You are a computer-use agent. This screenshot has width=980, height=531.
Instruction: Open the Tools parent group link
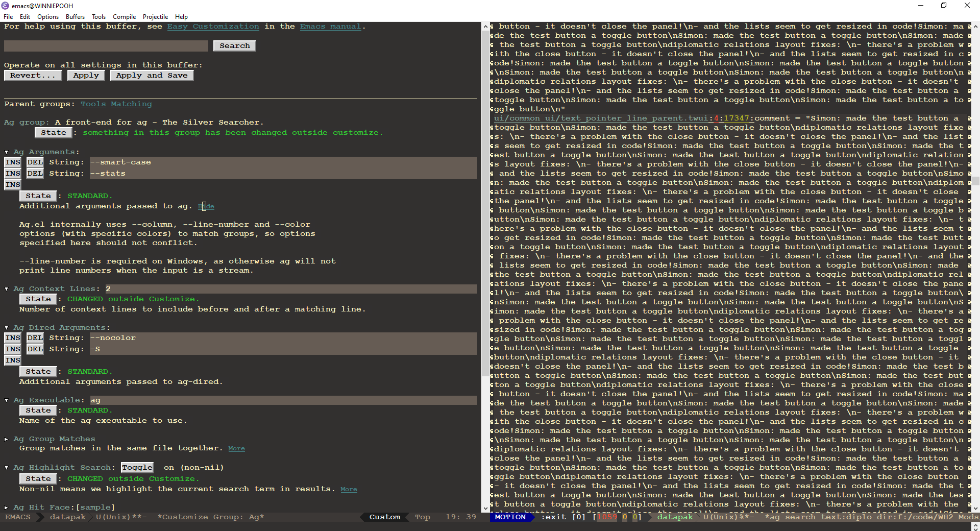93,104
